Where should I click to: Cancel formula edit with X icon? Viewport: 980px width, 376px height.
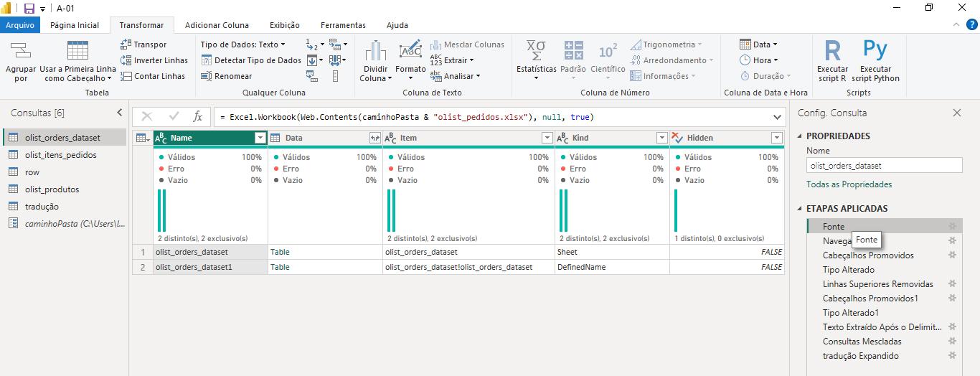[147, 117]
